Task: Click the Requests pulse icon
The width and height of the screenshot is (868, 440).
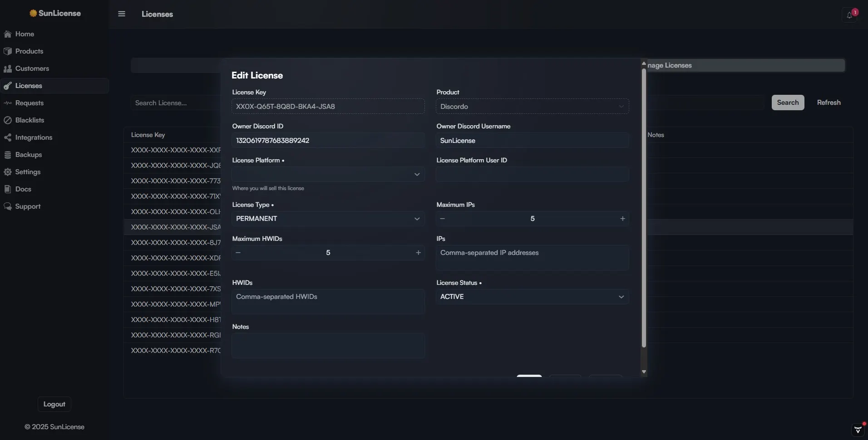Action: (8, 103)
